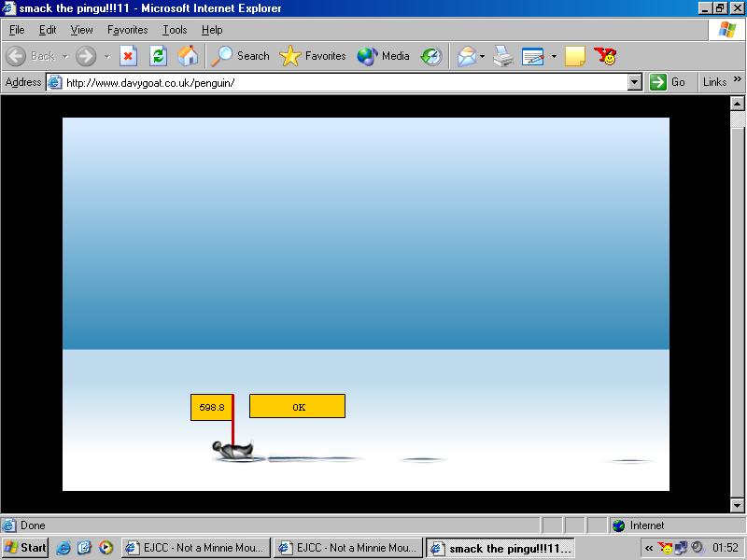This screenshot has height=560, width=747.
Task: Open the Mail envelope icon
Action: pos(467,56)
